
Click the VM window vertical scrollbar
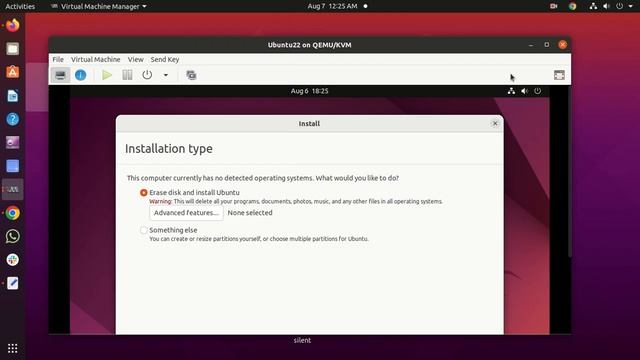tap(570, 171)
